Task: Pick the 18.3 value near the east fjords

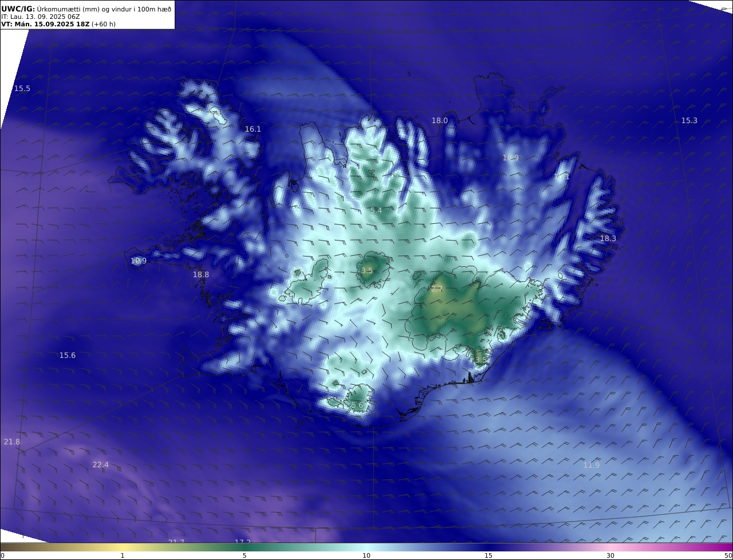Action: click(x=608, y=239)
